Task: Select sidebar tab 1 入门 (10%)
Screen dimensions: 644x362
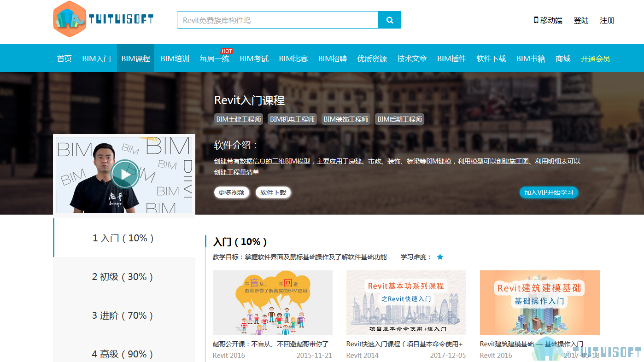Action: click(124, 238)
